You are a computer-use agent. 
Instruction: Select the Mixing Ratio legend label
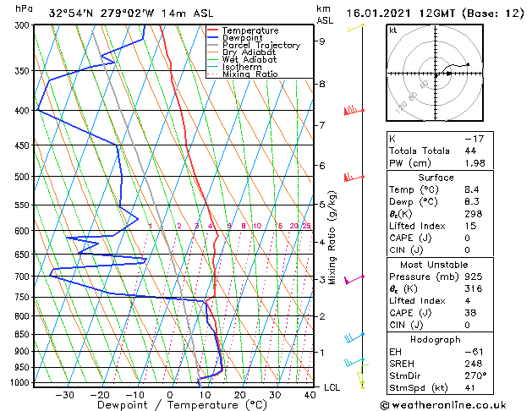coord(250,74)
